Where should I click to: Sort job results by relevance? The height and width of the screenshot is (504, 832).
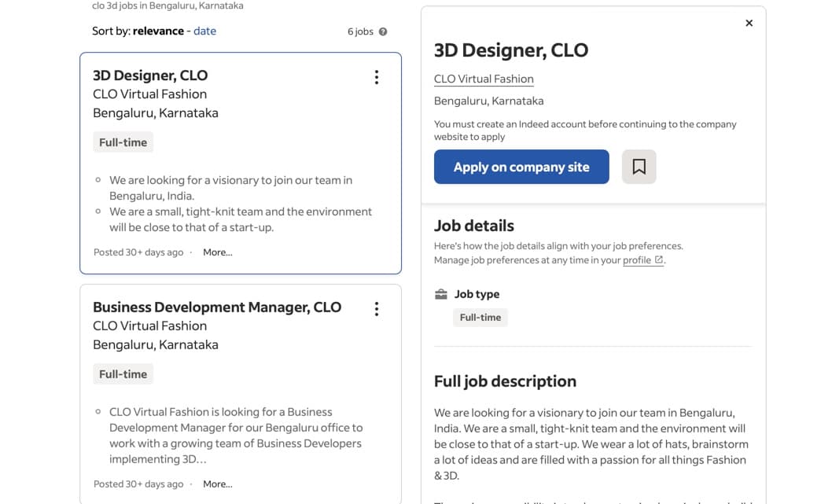(158, 31)
